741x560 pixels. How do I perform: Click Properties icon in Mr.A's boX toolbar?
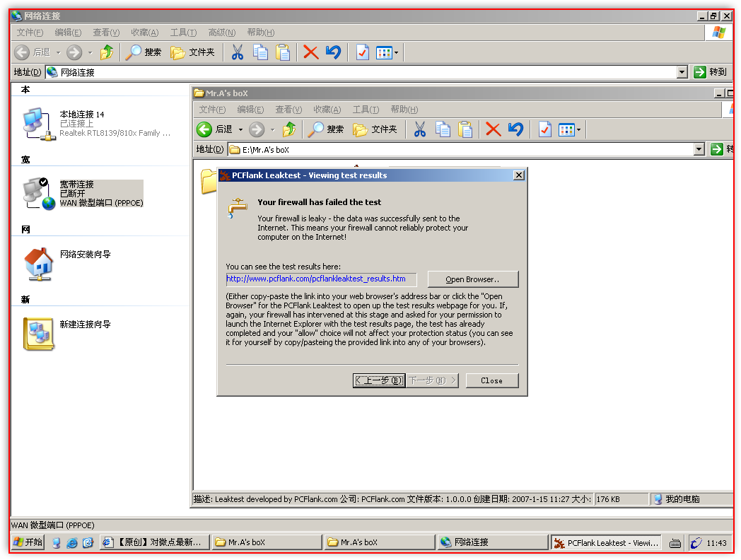pos(545,129)
